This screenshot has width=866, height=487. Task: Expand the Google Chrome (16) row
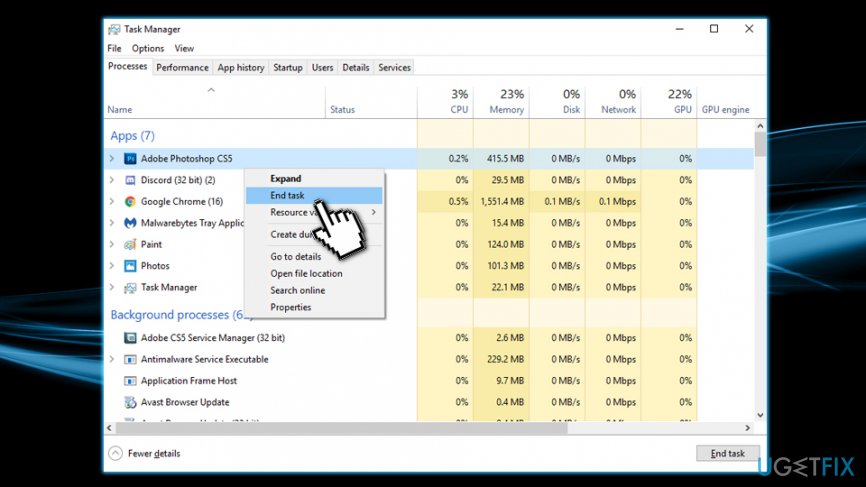coord(112,202)
